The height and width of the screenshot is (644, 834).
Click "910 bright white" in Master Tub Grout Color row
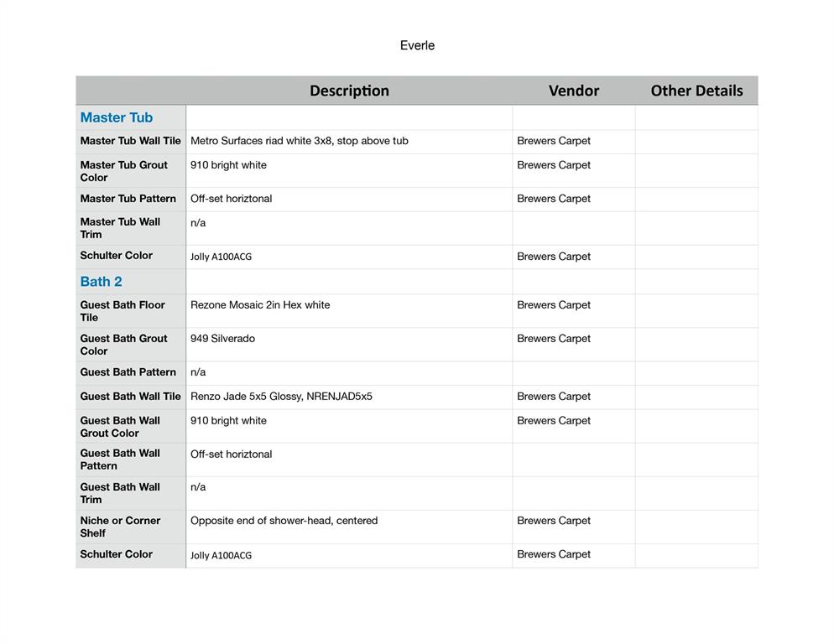[x=229, y=165]
